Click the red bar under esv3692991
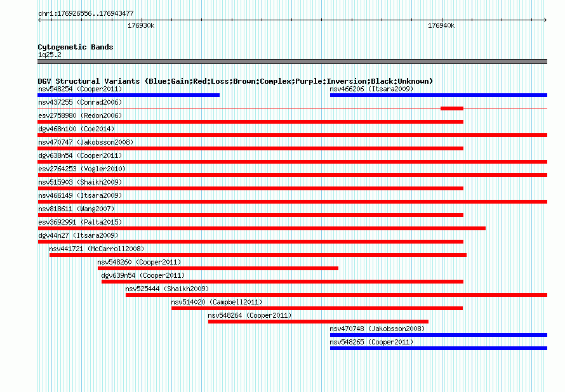 tap(262, 228)
